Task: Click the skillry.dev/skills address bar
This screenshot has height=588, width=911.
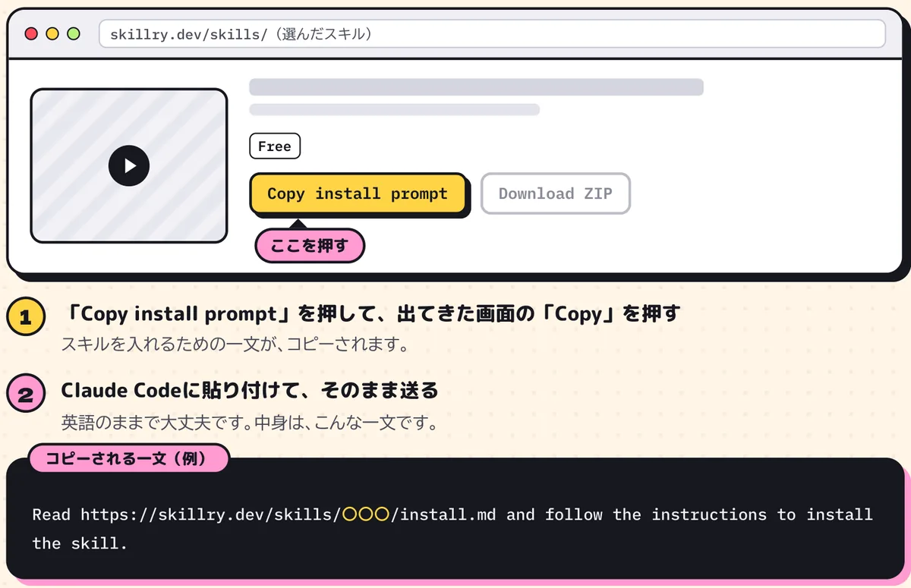Action: click(x=492, y=34)
